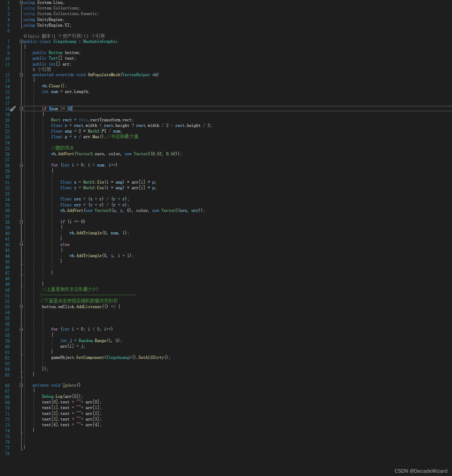
Task: Click 'arr.Length' on the num declaration
Action: [77, 92]
